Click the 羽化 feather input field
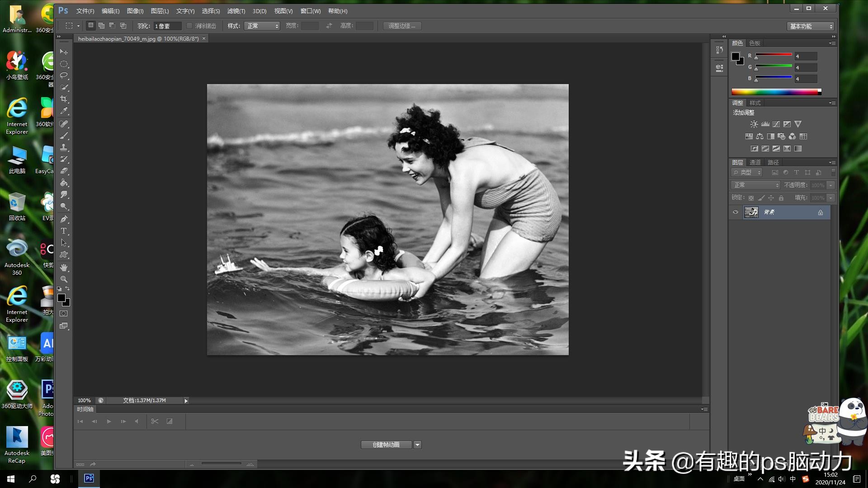The image size is (868, 488). coord(167,26)
